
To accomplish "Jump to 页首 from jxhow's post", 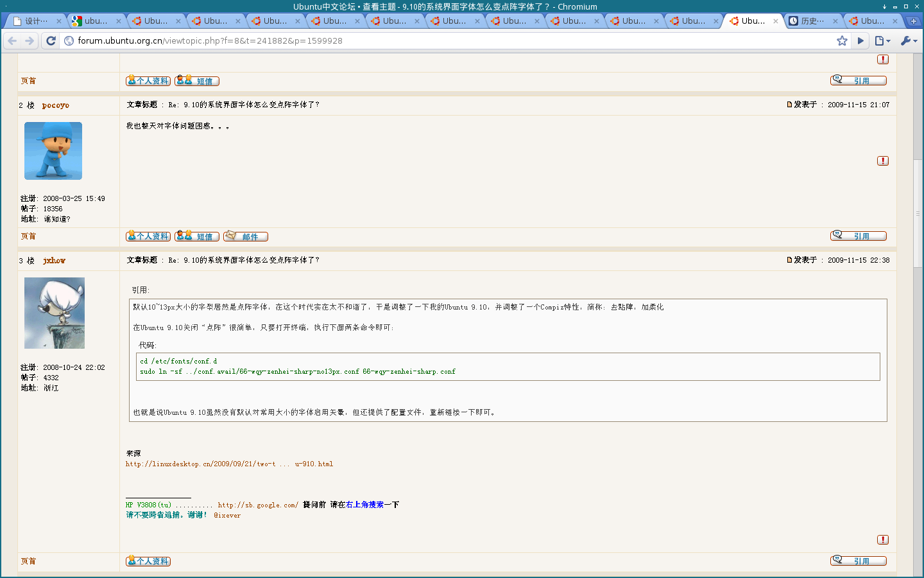I will click(28, 561).
